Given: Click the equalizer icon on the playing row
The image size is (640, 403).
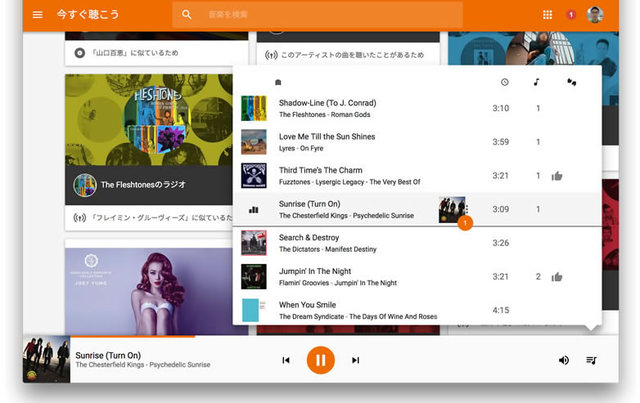Looking at the screenshot, I should point(253,209).
